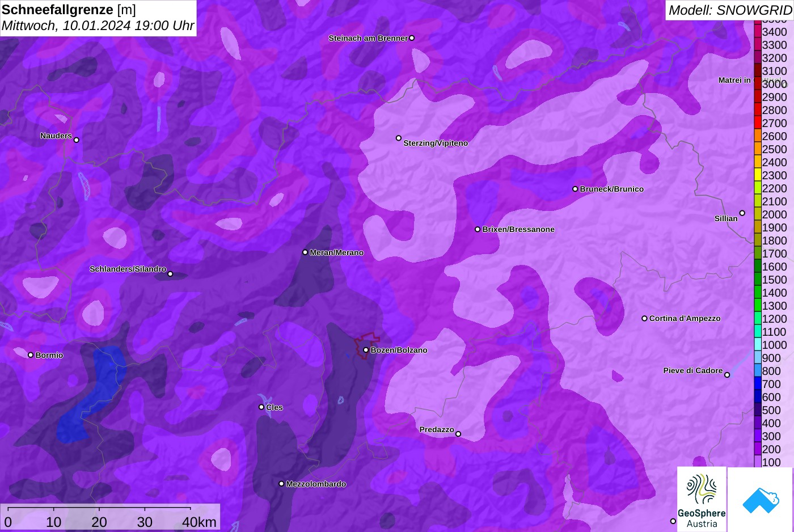
Task: Click the 'Cortina d'Ampezzo' label text
Action: point(685,318)
